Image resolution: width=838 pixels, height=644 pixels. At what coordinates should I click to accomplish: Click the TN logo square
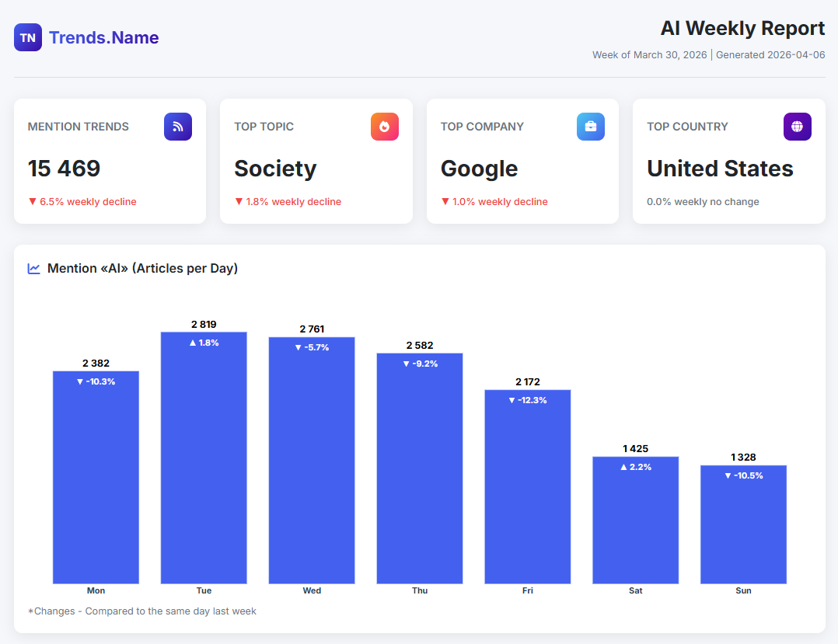click(27, 37)
